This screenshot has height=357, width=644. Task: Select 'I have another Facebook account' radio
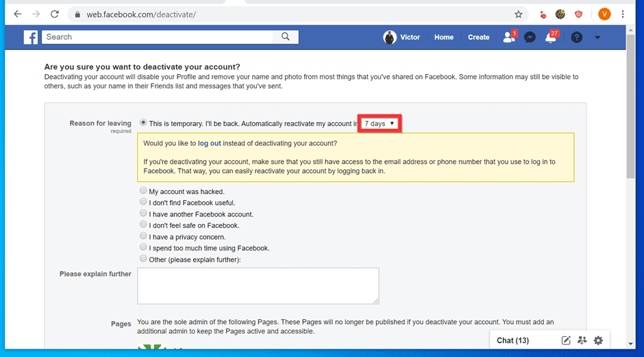point(143,213)
